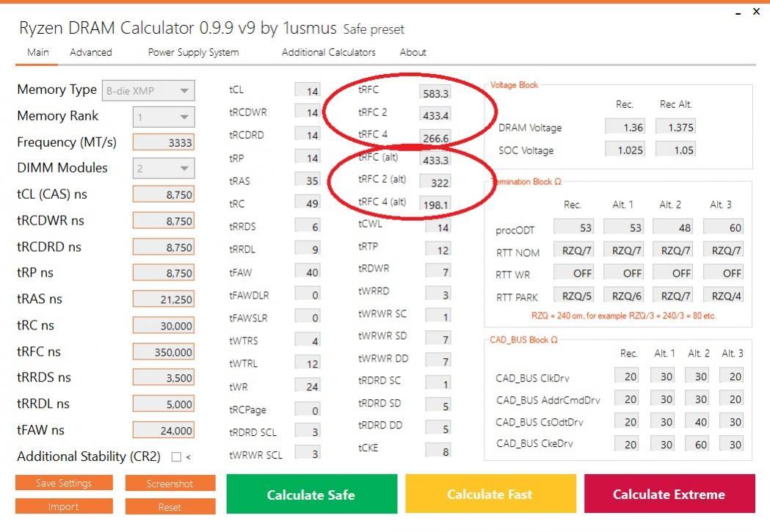Screen dimensions: 770x532
Task: Click the tRC ns input field
Action: coord(164,325)
